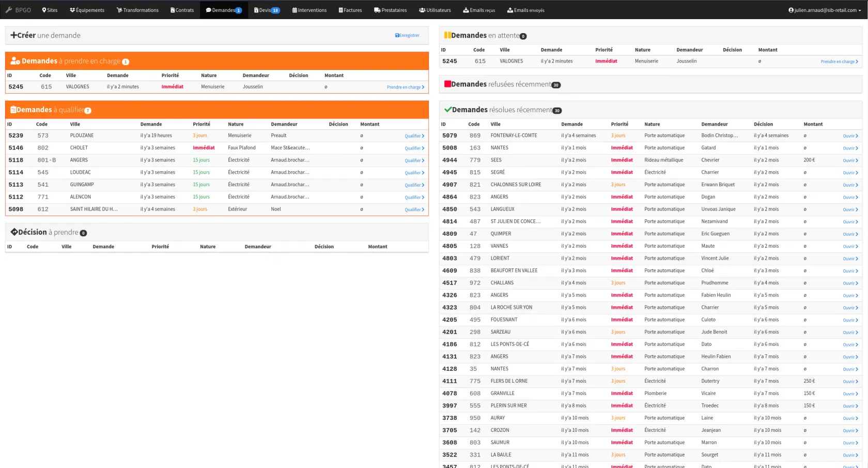Screen dimensions: 868x468
Task: Click the Enregistrer button
Action: click(407, 35)
